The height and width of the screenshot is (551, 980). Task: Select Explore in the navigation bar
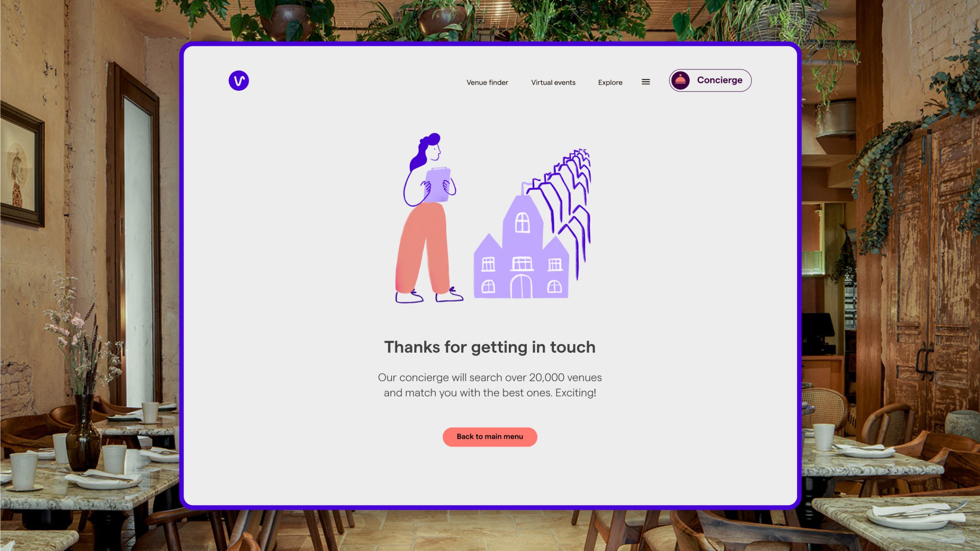(x=610, y=82)
